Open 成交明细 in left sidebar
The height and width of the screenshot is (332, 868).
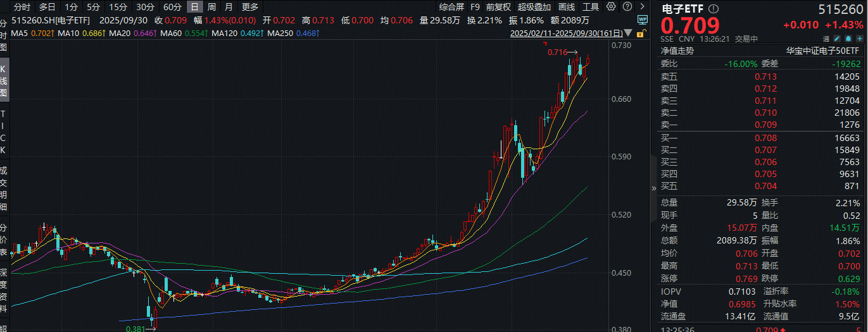coord(4,188)
